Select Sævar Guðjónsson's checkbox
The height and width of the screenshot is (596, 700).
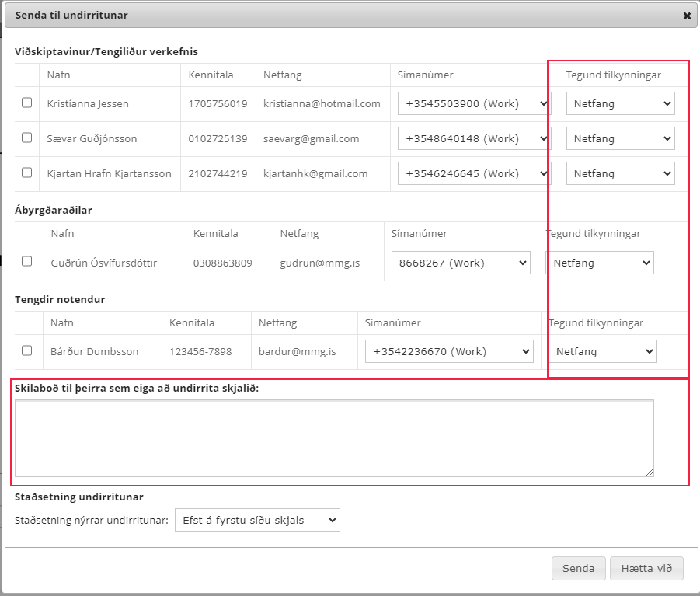coord(27,138)
